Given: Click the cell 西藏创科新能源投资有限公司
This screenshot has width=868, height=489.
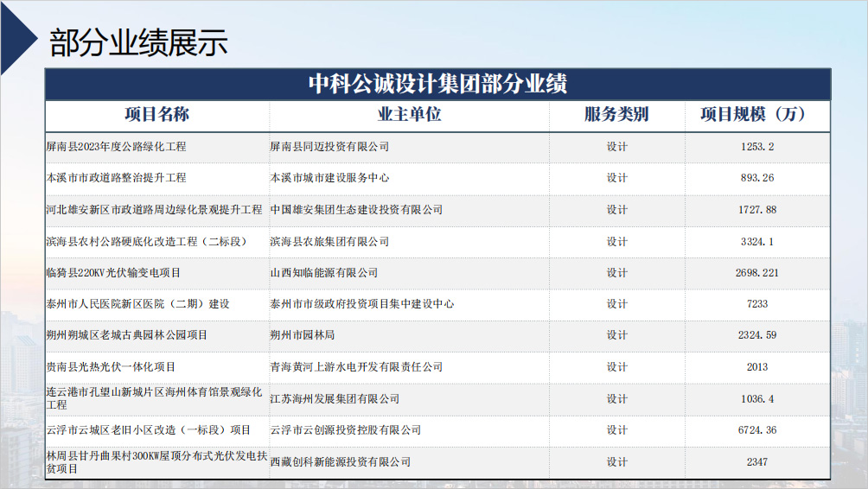Looking at the screenshot, I should [x=340, y=462].
